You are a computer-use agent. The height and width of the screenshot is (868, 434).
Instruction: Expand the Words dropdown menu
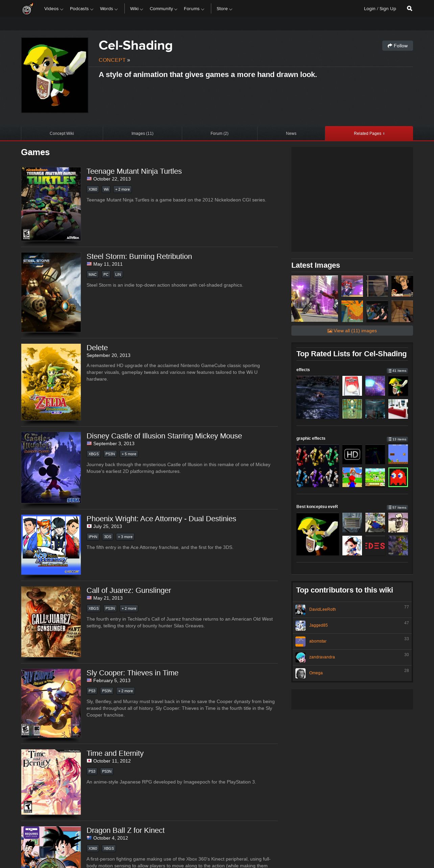pos(108,9)
